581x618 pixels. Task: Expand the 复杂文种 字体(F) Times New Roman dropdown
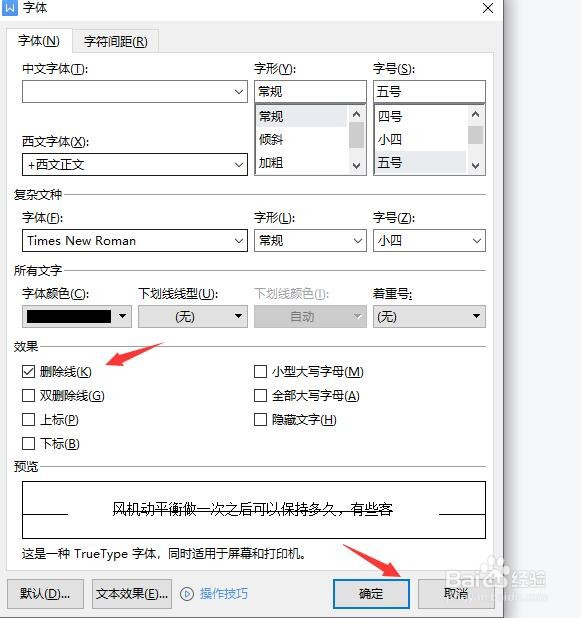pos(238,240)
